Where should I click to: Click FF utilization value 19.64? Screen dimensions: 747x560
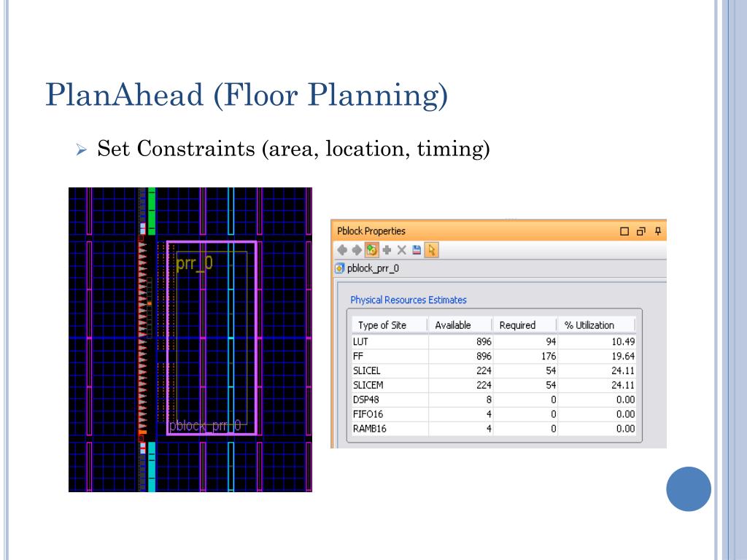coord(623,356)
